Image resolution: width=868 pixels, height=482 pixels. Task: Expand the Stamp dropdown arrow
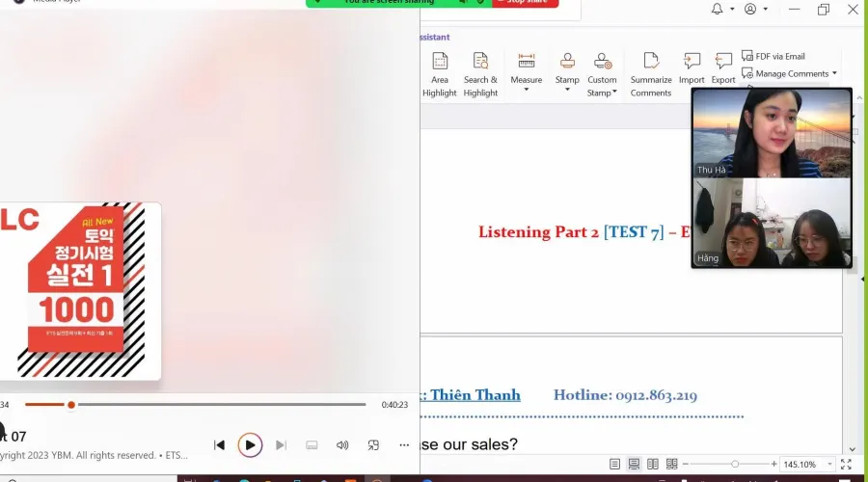567,90
